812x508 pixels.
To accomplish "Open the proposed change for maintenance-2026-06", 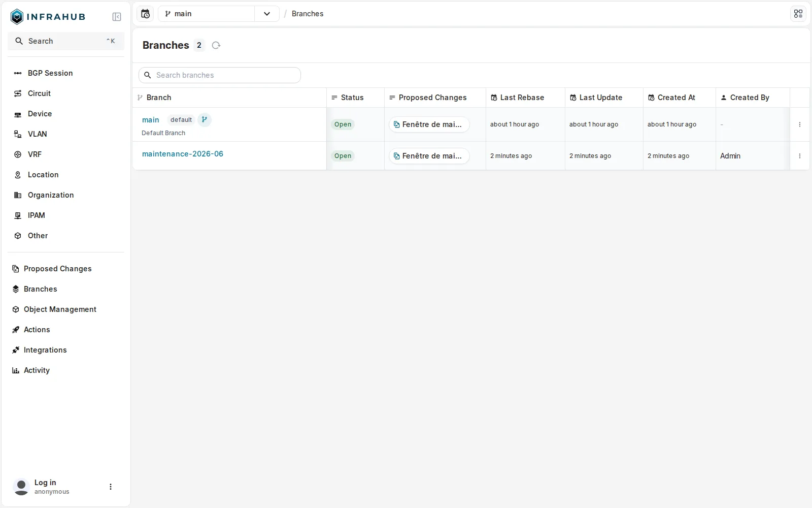I will coord(429,156).
